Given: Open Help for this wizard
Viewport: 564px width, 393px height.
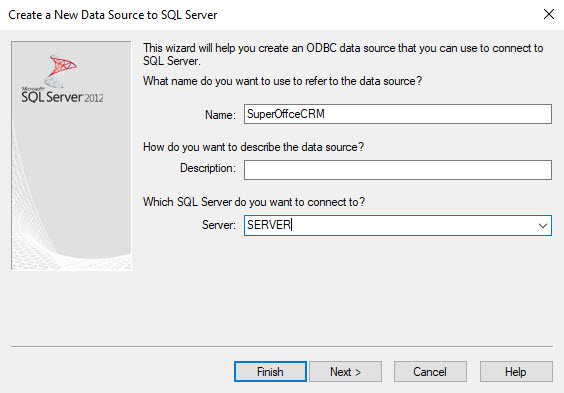Looking at the screenshot, I should coord(516,371).
